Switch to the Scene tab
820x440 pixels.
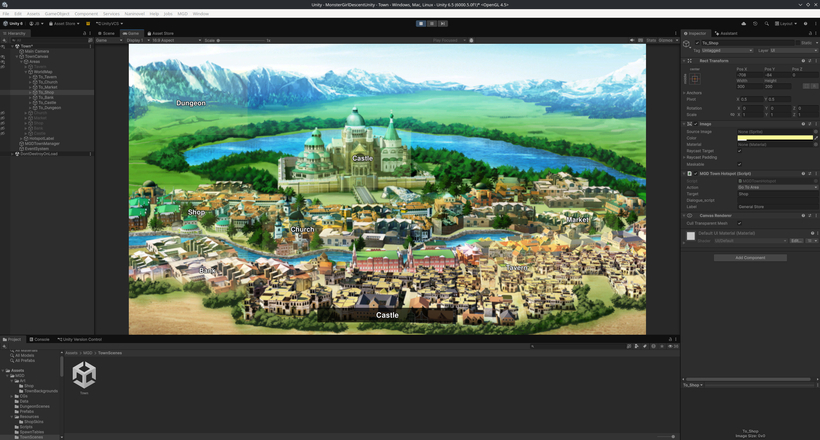click(107, 33)
